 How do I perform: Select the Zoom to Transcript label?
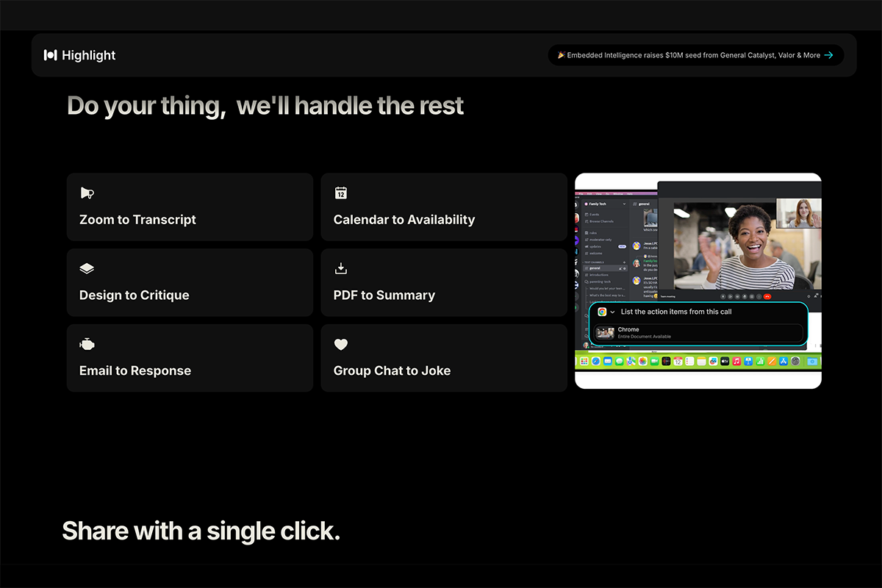tap(137, 220)
